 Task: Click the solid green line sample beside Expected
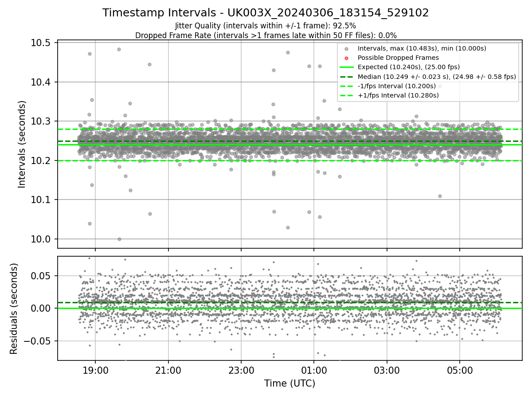click(x=347, y=67)
